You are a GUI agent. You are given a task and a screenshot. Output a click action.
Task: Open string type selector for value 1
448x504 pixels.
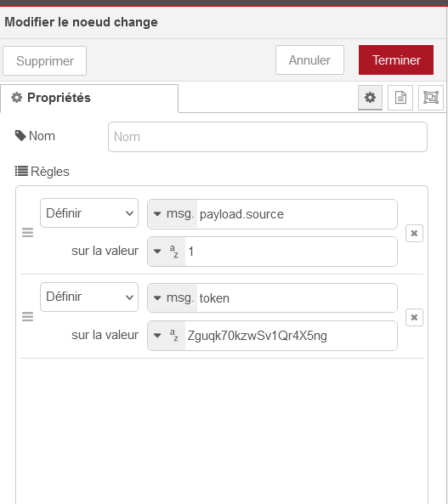[167, 252]
